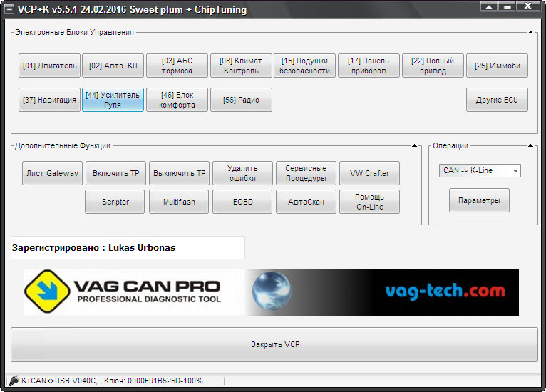Viewport: 546px width, 392px height.
Task: Open the CAN -> K-Line dropdown
Action: point(480,170)
